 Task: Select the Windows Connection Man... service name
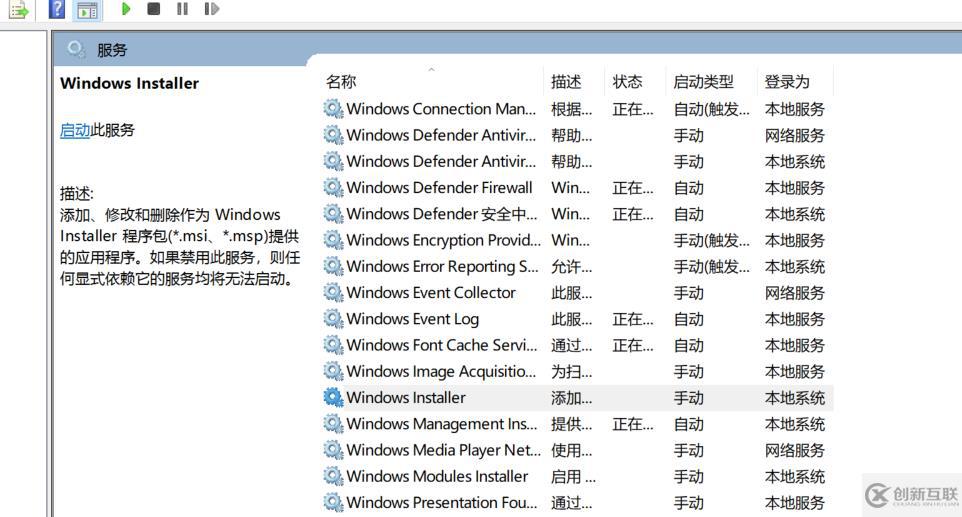pos(441,109)
